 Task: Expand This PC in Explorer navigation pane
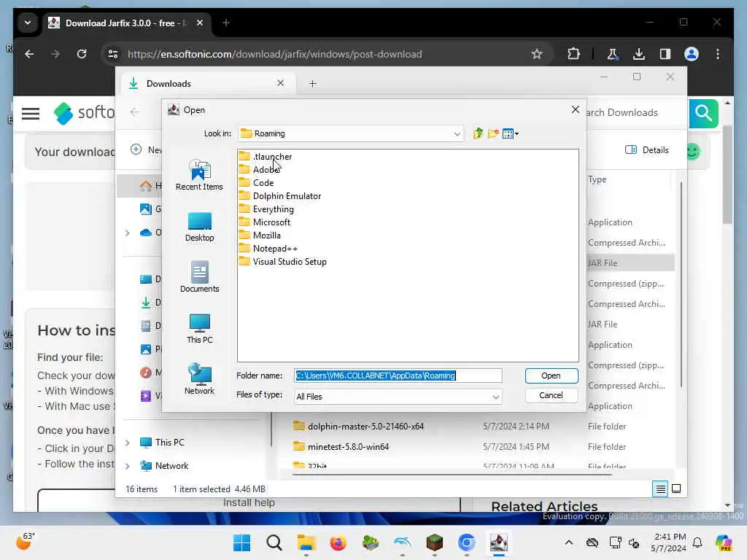127,443
